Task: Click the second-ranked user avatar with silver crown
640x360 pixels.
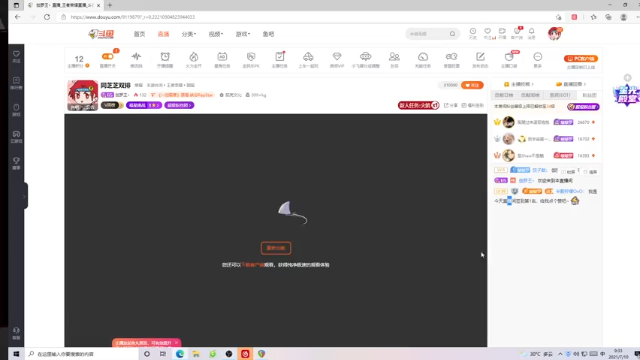Action: coord(509,139)
